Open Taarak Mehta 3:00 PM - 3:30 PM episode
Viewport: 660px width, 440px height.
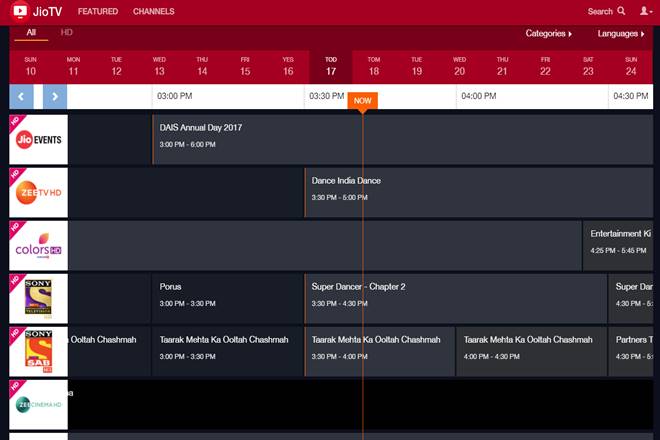pos(227,352)
